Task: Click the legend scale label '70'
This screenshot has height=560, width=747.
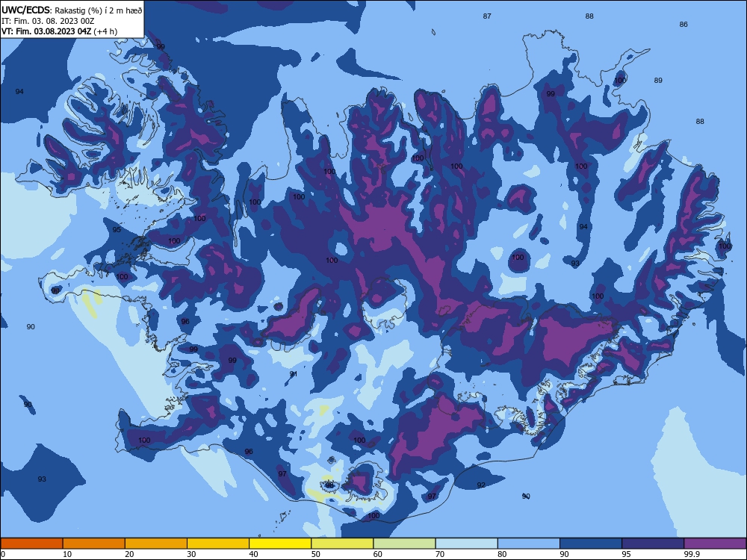Action: [x=440, y=554]
